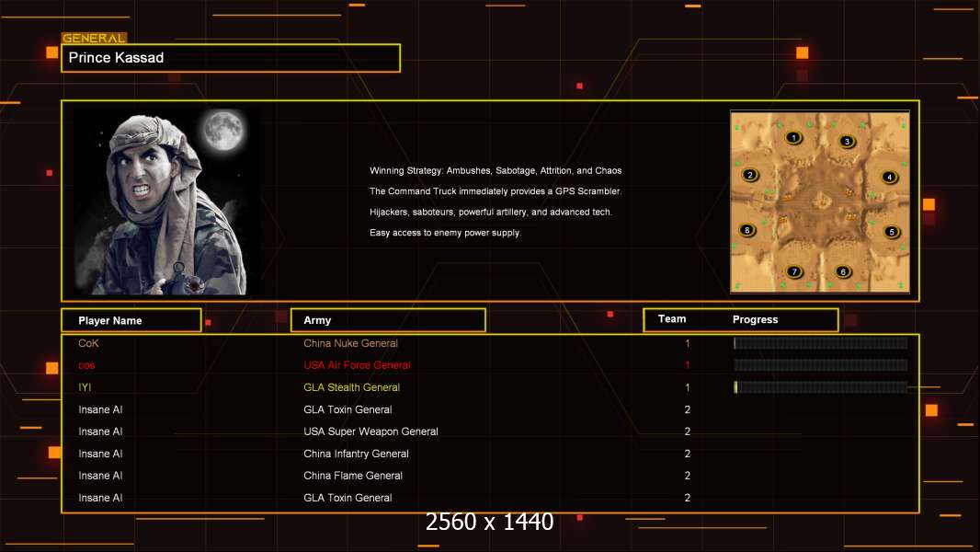The height and width of the screenshot is (552, 980).
Task: Select Insane AI beside USA Super Weapon General
Action: (100, 431)
